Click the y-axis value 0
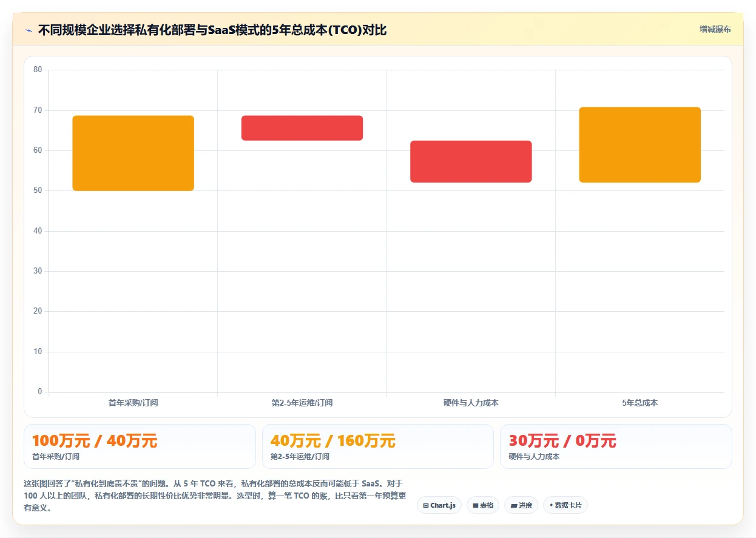This screenshot has height=538, width=756. tap(40, 392)
